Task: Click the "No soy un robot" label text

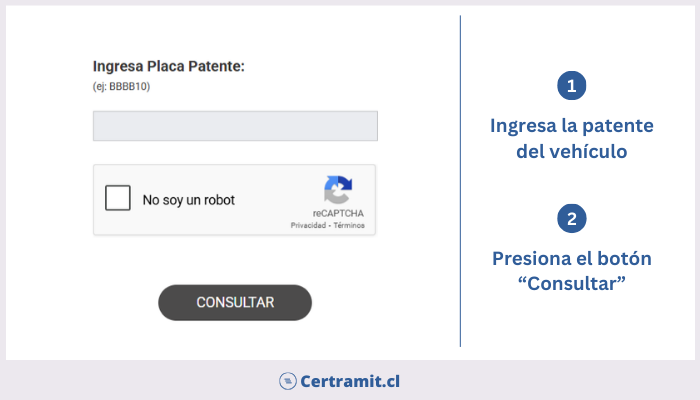Action: tap(189, 200)
